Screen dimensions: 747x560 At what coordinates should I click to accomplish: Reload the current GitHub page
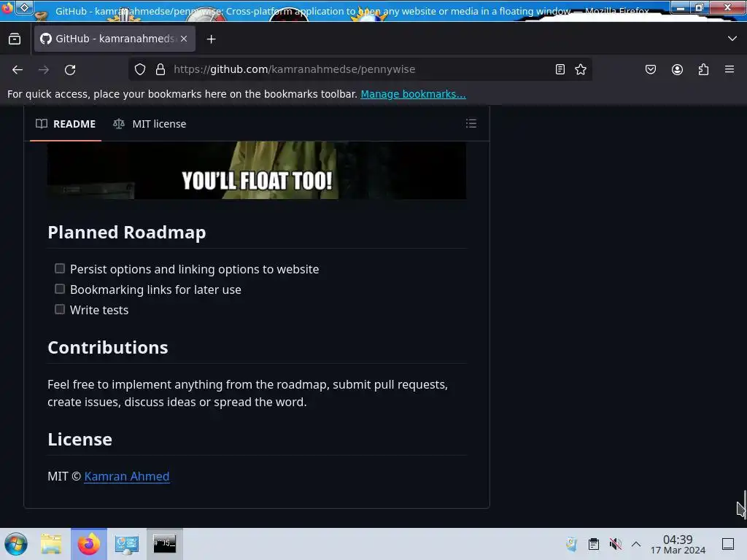[x=70, y=69]
